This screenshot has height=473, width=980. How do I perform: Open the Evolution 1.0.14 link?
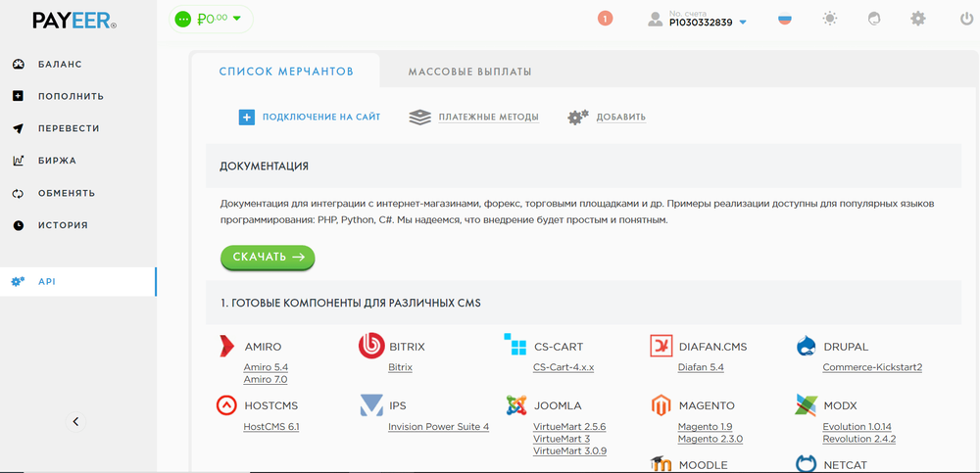[857, 427]
